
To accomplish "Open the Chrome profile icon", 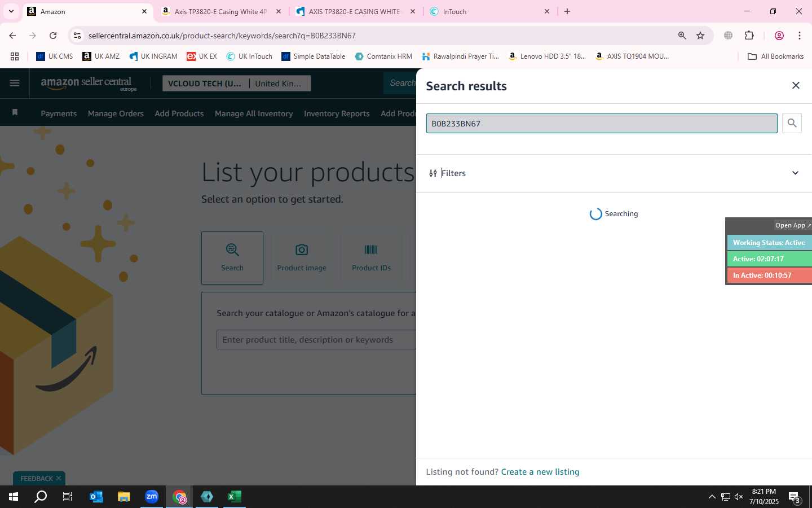I will pos(779,36).
